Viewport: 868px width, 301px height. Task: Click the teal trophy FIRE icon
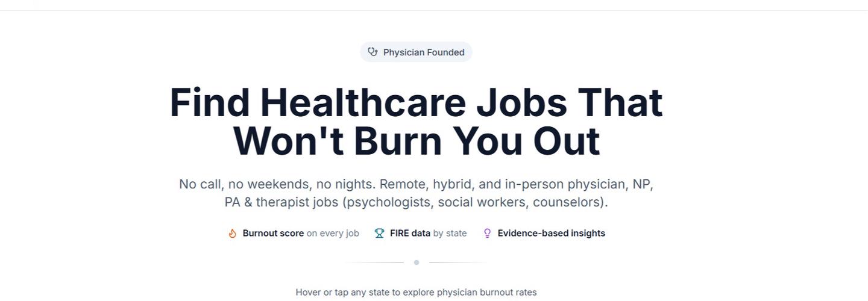click(379, 234)
